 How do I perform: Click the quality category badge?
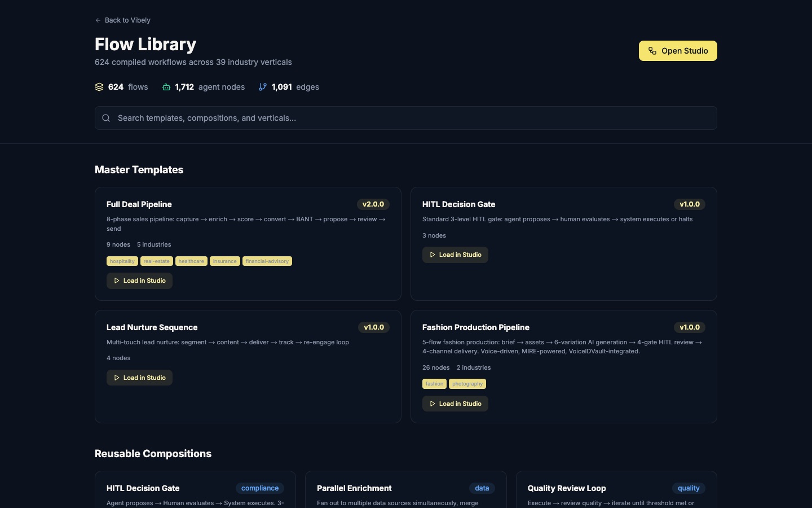coord(689,488)
